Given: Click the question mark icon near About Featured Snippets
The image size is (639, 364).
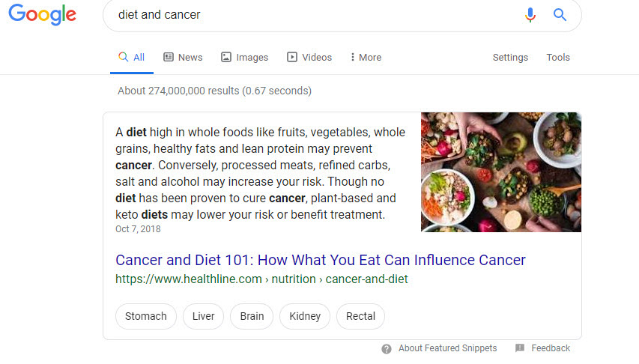Looking at the screenshot, I should coord(387,348).
